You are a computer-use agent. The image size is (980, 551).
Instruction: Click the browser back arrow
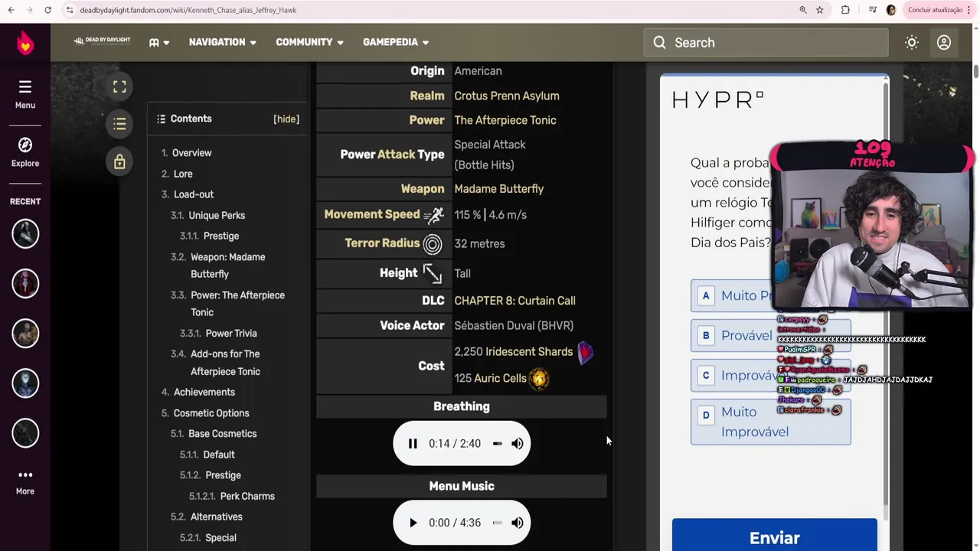pos(11,10)
